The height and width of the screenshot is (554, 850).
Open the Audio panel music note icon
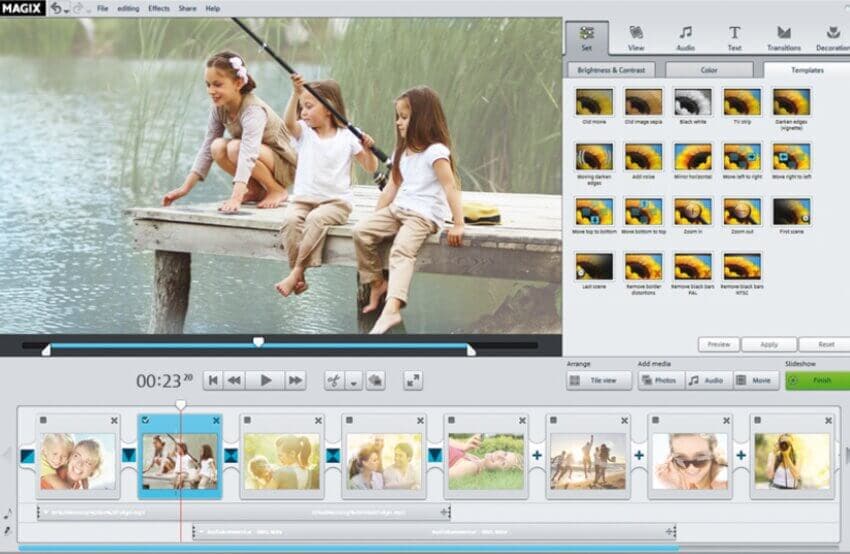coord(686,33)
